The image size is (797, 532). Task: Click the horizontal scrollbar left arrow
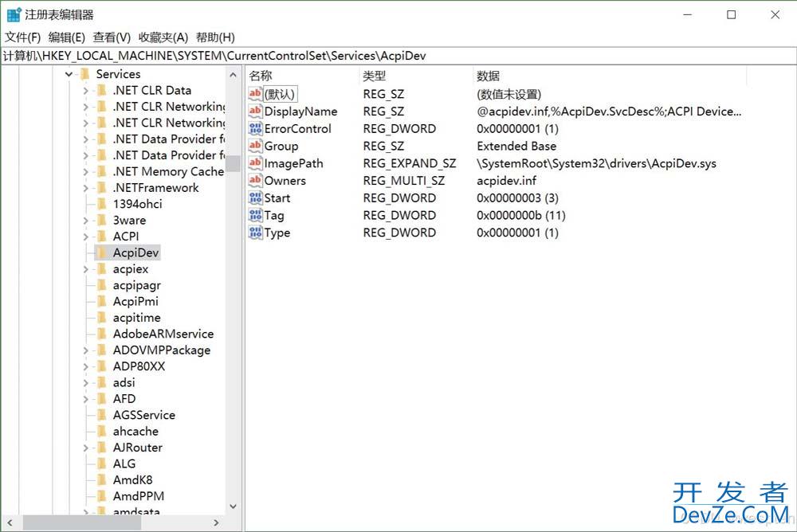pos(10,522)
